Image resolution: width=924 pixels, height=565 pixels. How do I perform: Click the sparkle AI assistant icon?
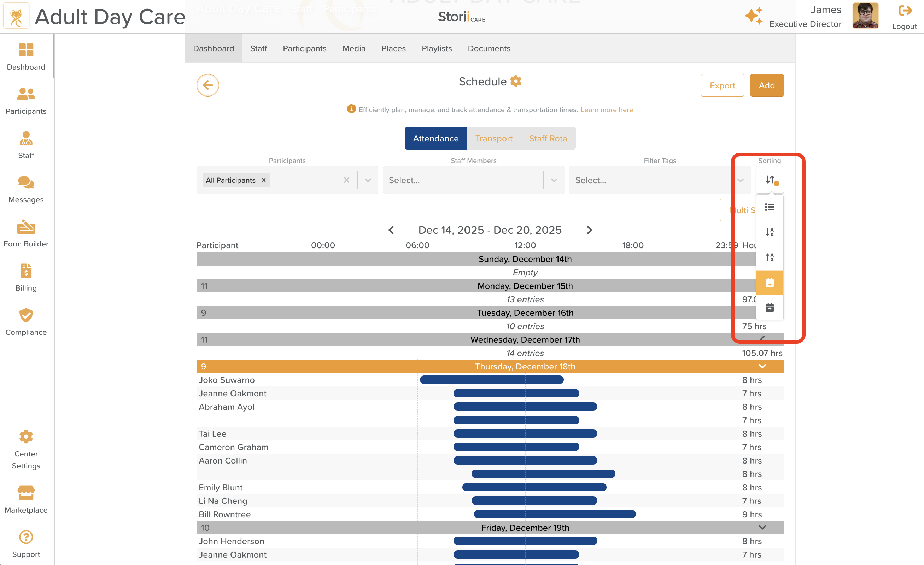coord(753,16)
